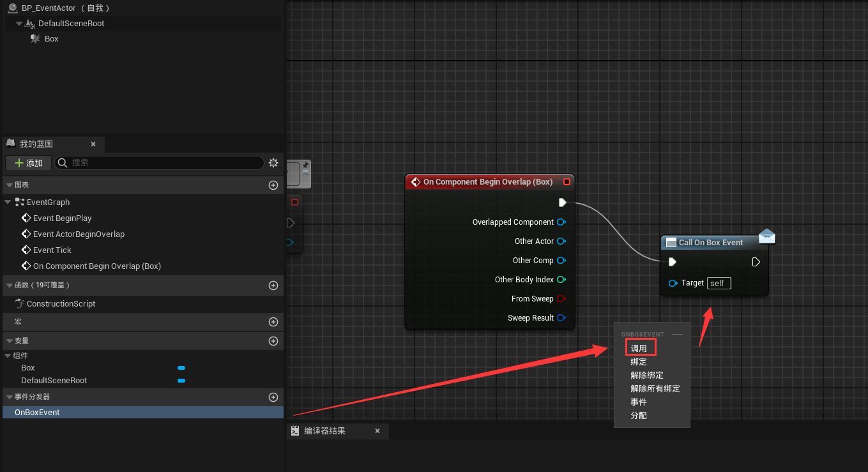Image resolution: width=868 pixels, height=472 pixels.
Task: Click the Box variable type pill
Action: click(181, 368)
